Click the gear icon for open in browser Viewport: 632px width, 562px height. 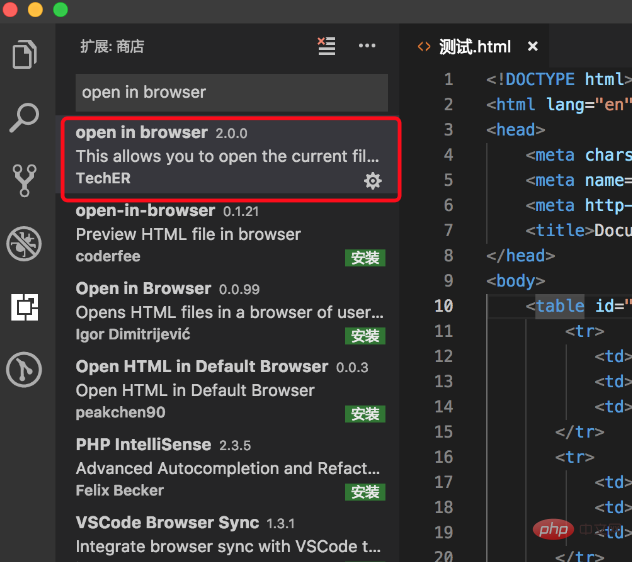372,180
